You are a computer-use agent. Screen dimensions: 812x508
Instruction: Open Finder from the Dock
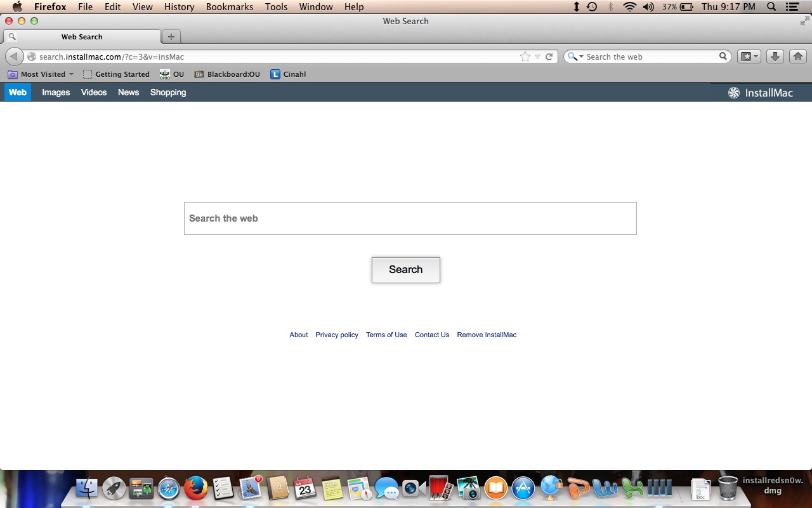(x=87, y=488)
